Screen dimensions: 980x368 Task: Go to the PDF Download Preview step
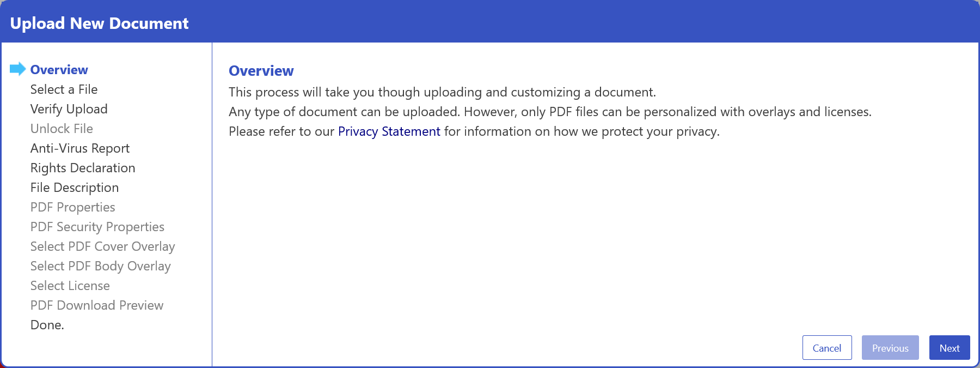pyautogui.click(x=97, y=305)
